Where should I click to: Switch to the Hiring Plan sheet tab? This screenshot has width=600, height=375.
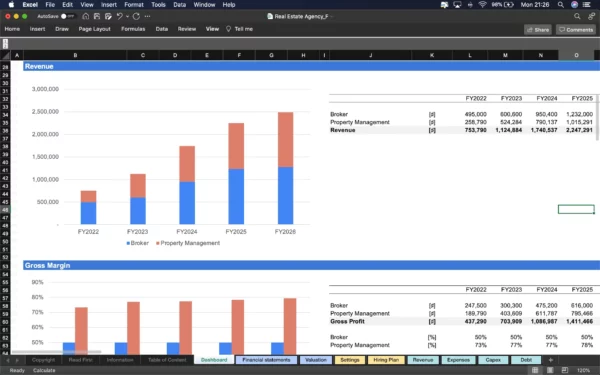pos(386,360)
